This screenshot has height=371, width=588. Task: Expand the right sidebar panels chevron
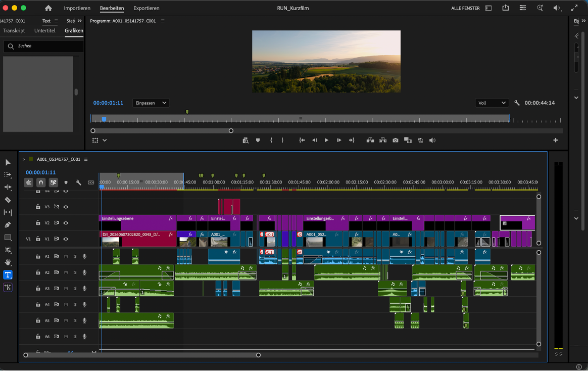pyautogui.click(x=583, y=21)
